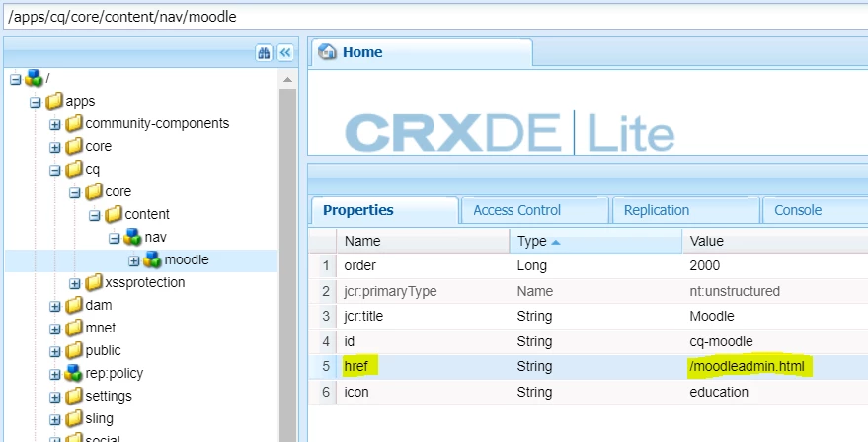Click the community-components folder icon

74,124
